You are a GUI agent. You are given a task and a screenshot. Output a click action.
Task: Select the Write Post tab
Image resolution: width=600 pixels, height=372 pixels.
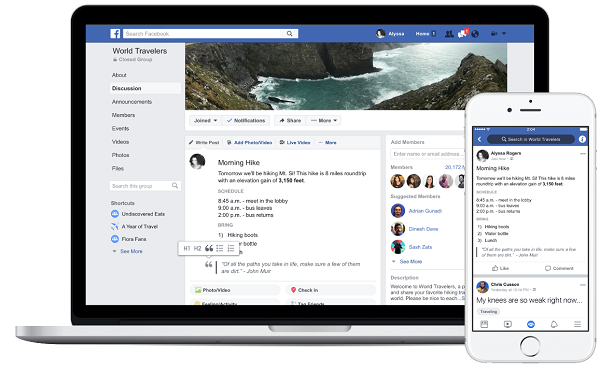pyautogui.click(x=204, y=142)
